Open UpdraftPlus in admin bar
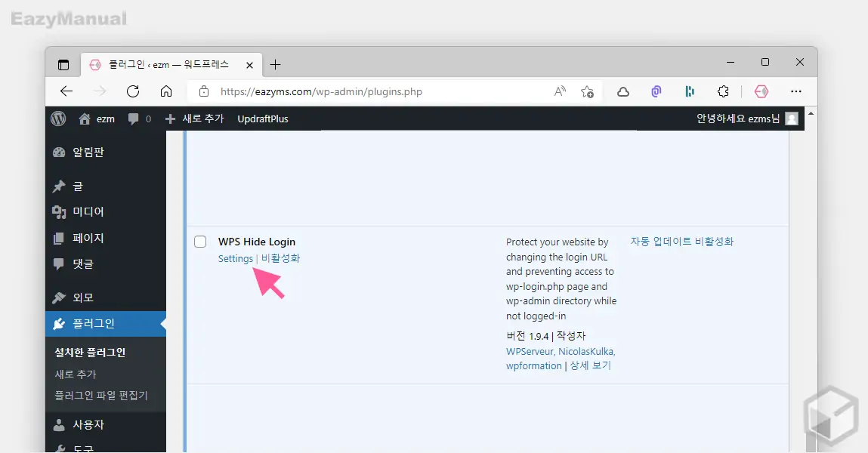Image resolution: width=868 pixels, height=453 pixels. click(x=263, y=119)
